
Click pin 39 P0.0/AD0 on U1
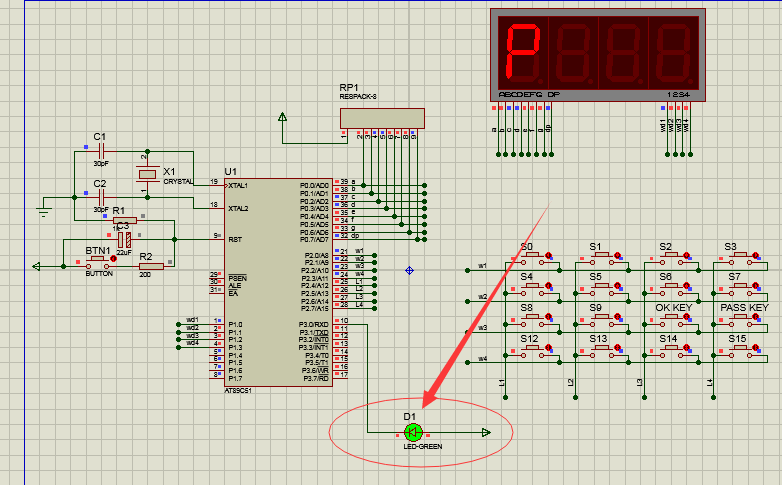tap(341, 184)
